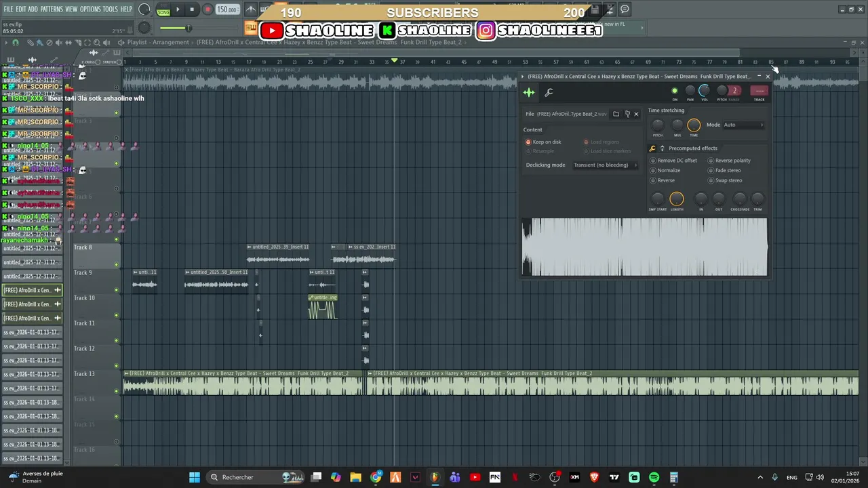The image size is (868, 488).
Task: Open the FILE menu
Action: pyautogui.click(x=8, y=9)
